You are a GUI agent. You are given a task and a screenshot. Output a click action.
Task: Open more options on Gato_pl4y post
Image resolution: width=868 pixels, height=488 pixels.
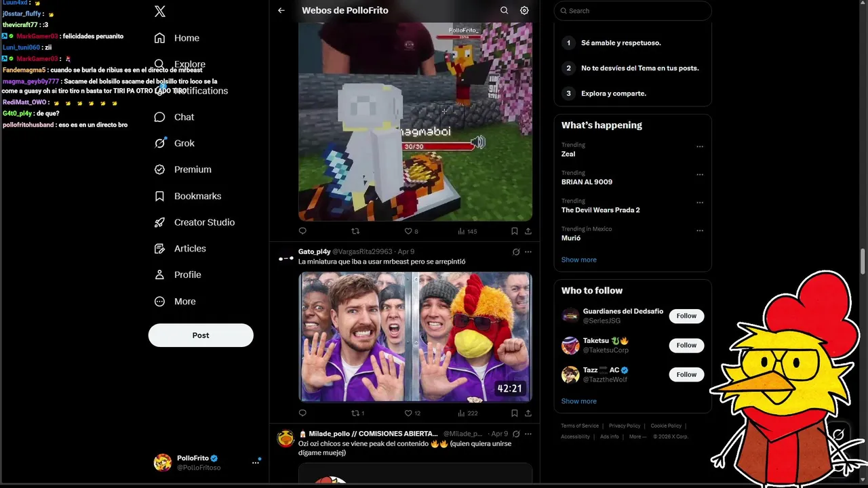[528, 251]
